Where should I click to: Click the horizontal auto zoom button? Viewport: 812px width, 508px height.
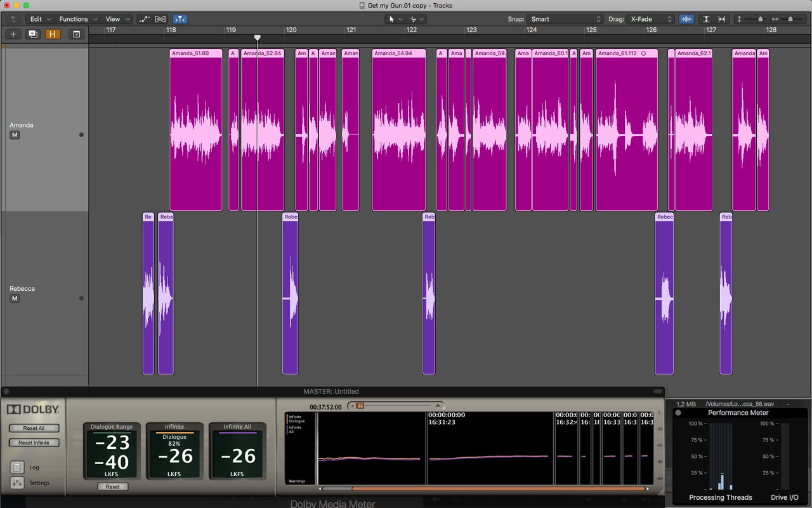point(722,19)
